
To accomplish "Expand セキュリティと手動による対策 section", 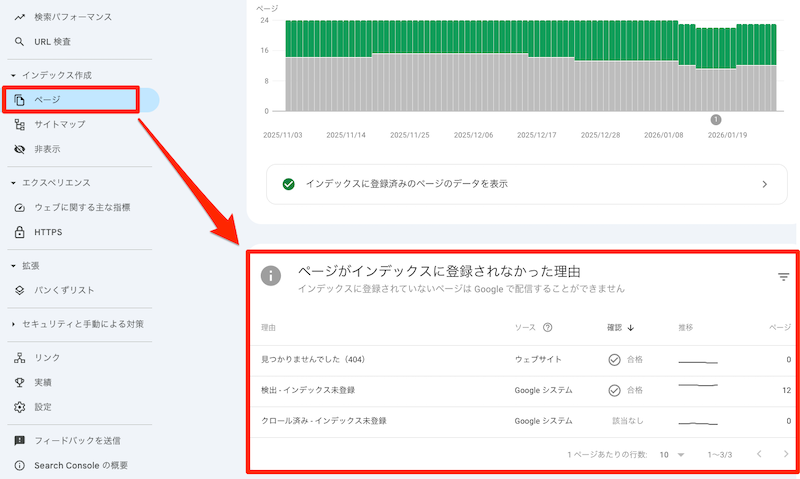I will (13, 324).
